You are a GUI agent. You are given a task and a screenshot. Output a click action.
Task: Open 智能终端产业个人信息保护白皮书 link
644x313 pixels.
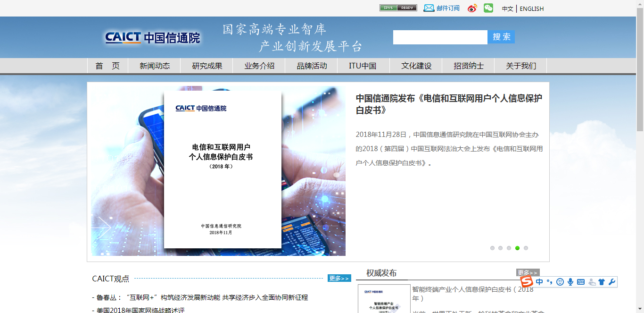pyautogui.click(x=473, y=294)
